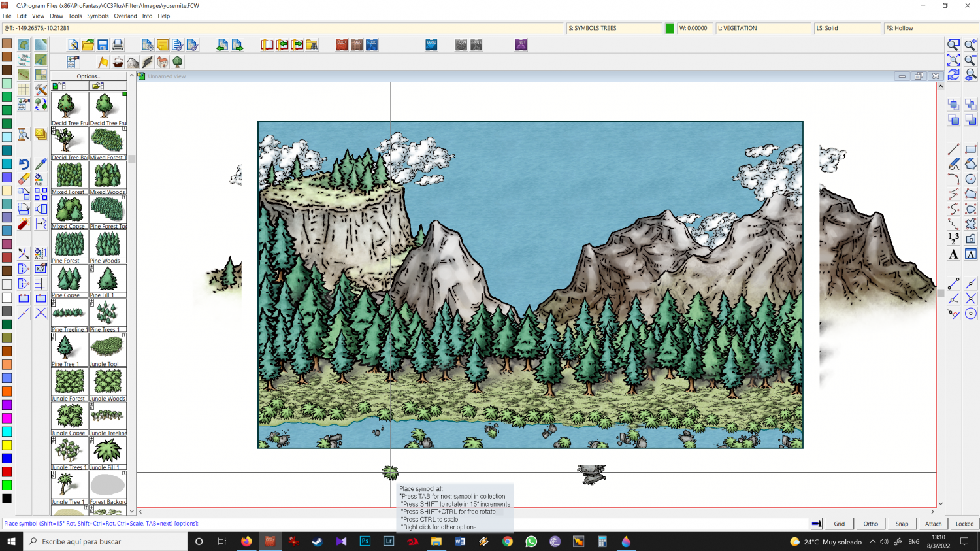Open a file with the folder icon
This screenshot has height=551, width=980.
pos(88,44)
